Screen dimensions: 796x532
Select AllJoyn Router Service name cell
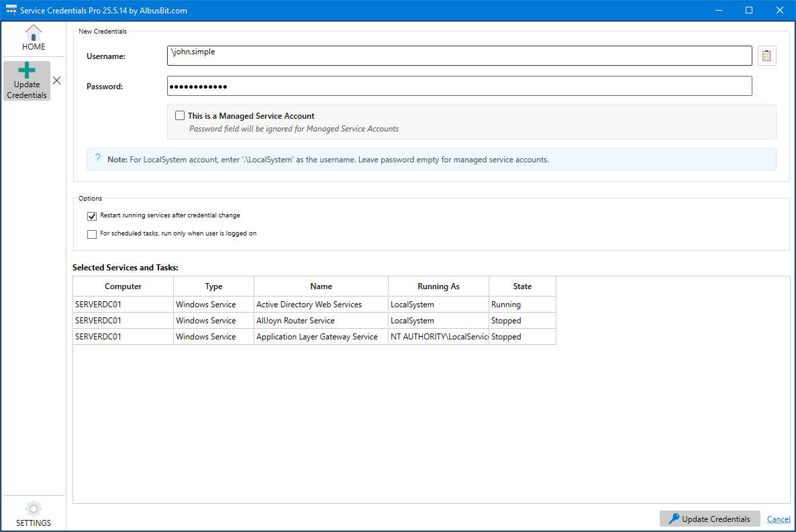click(x=321, y=321)
